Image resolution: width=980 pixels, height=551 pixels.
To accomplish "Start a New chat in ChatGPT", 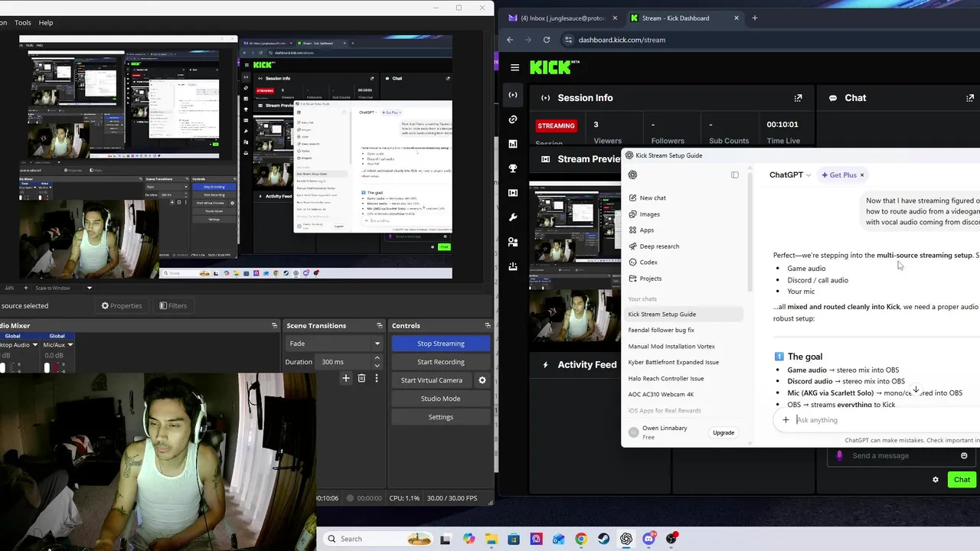I will pyautogui.click(x=647, y=198).
